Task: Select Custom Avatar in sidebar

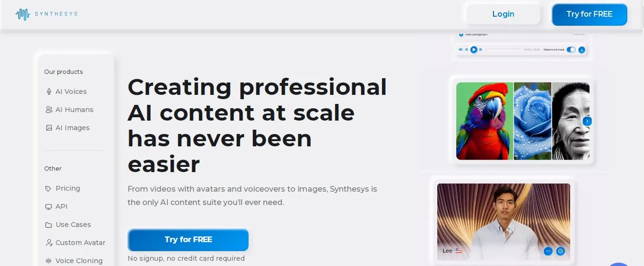Action: (x=75, y=243)
